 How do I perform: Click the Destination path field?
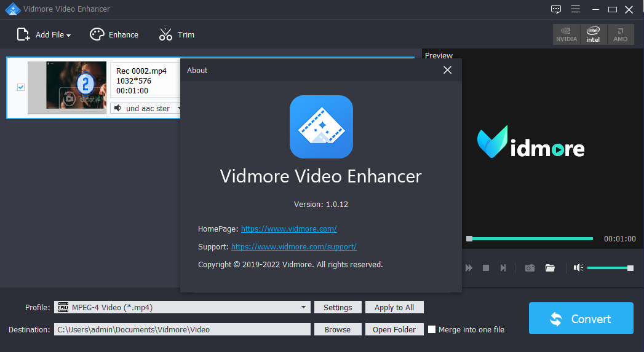coord(182,329)
